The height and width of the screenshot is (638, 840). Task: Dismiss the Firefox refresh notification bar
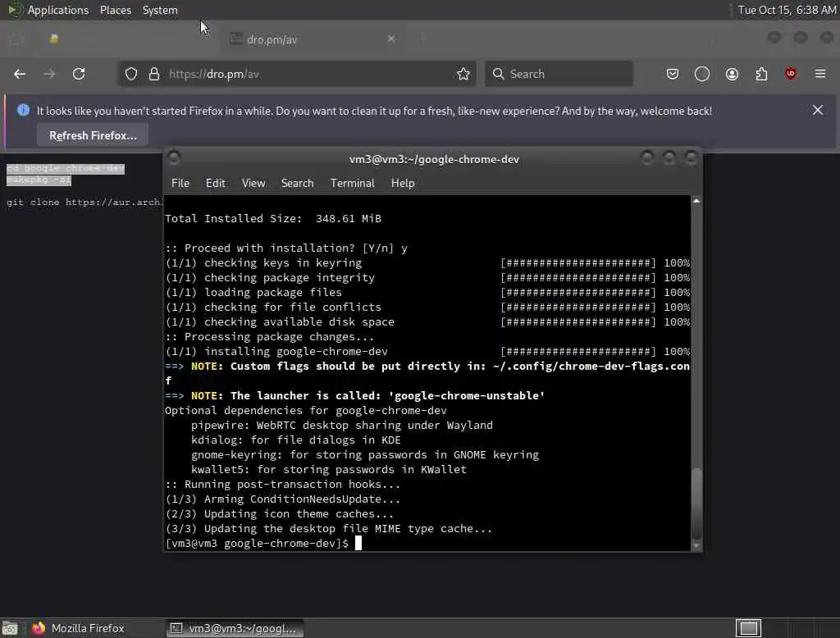point(818,111)
